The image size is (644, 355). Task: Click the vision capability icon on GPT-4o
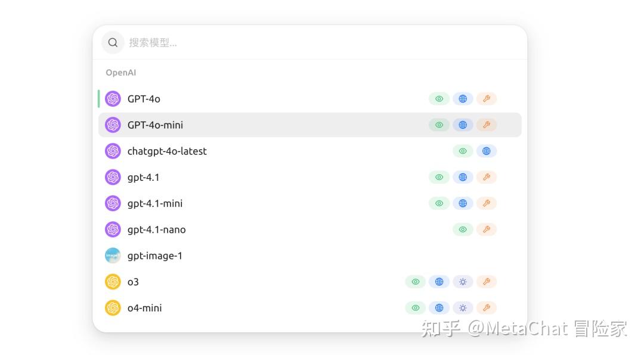click(x=439, y=98)
